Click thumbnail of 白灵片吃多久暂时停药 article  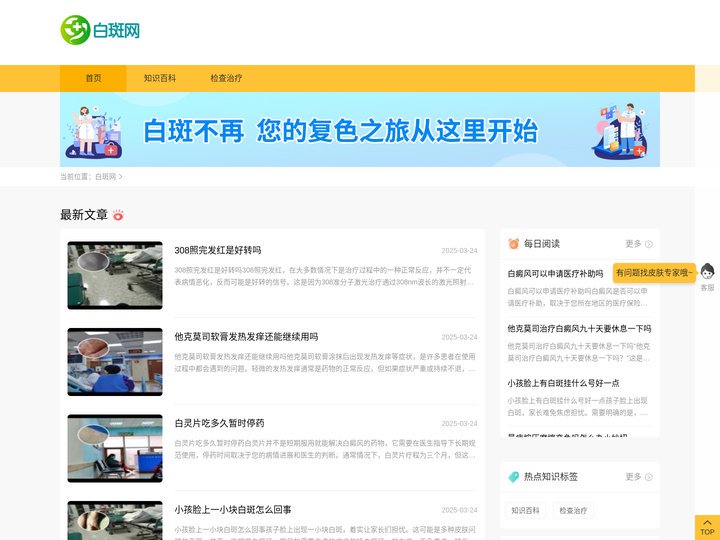(115, 449)
